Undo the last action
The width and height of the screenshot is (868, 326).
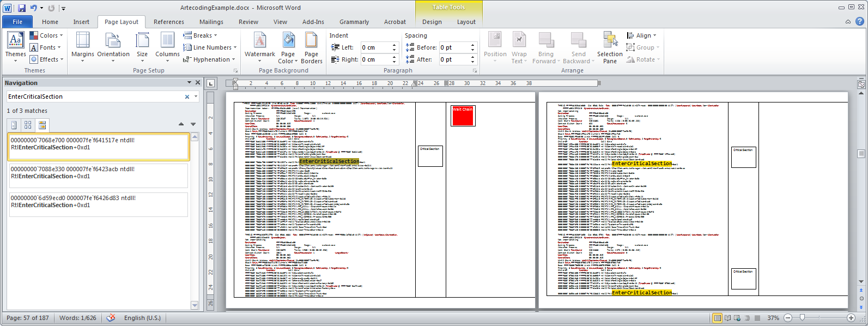click(34, 8)
